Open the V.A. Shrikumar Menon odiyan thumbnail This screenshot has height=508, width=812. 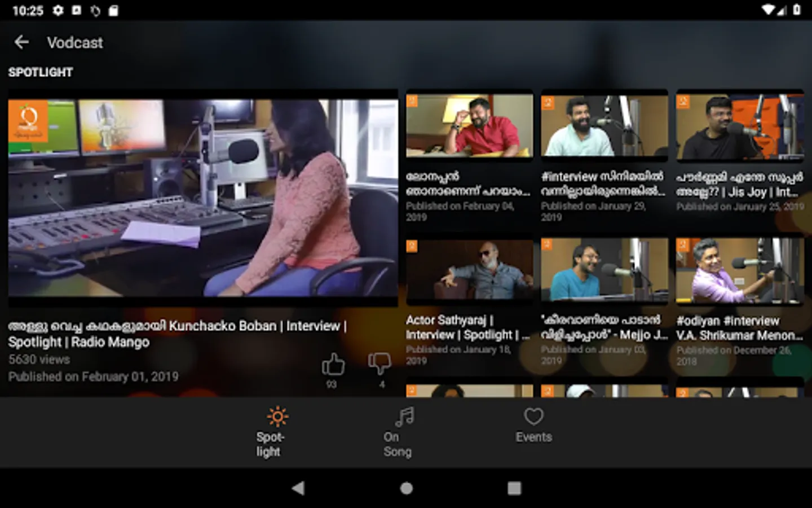tap(740, 271)
